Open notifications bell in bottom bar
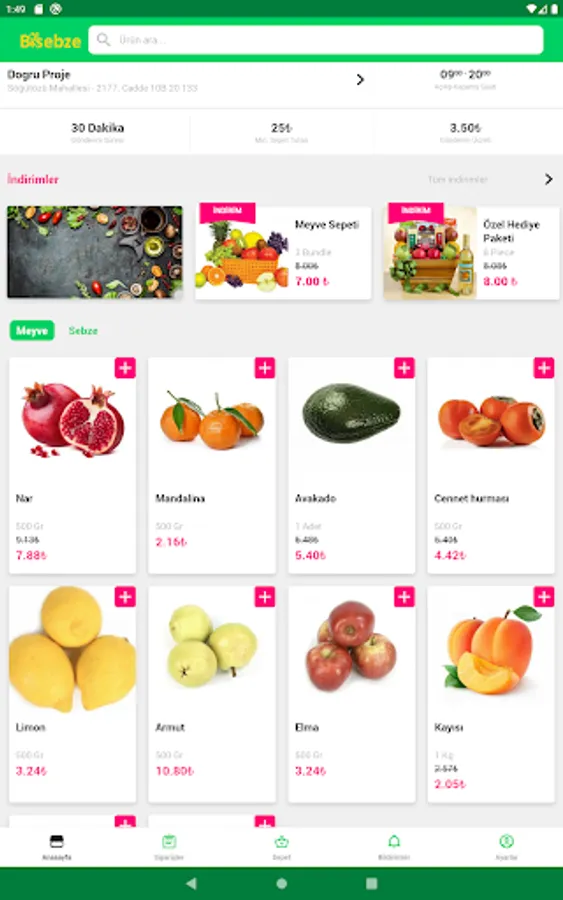Viewport: 563px width, 900px height. click(394, 847)
